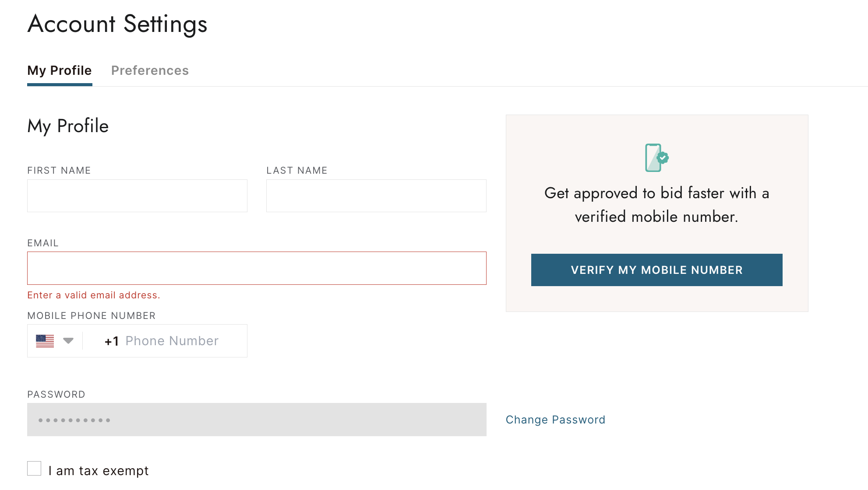This screenshot has height=490, width=868.
Task: Focus the Last Name input field
Action: (x=376, y=196)
